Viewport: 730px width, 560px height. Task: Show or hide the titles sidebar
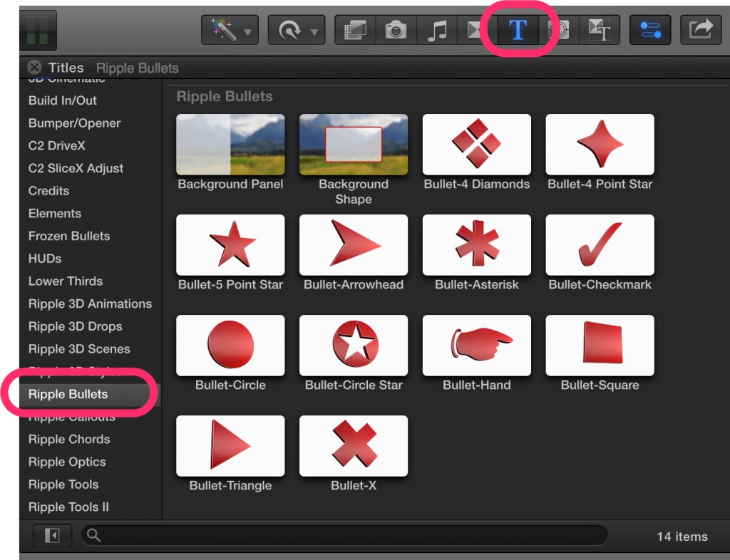pos(53,535)
